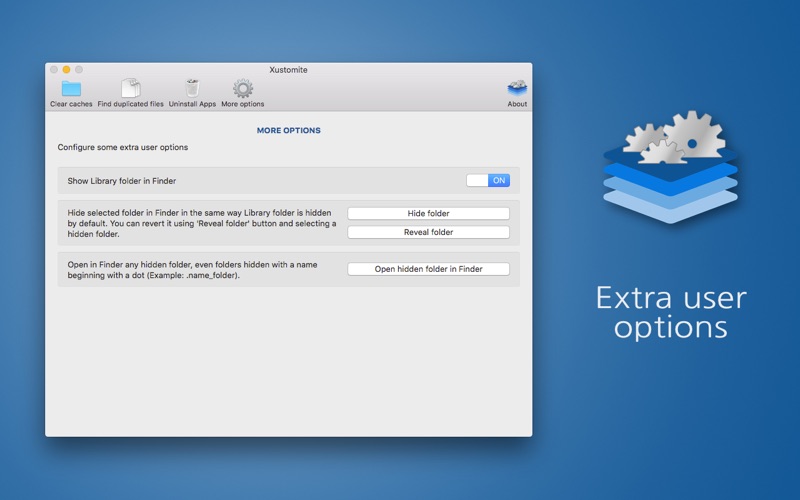Viewport: 800px width, 500px height.
Task: Toggle Show Library folder in Finder switch
Action: click(x=488, y=181)
